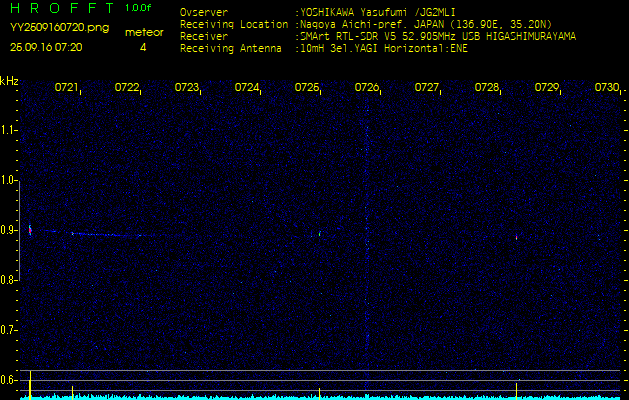Click the date stamp 25.09.16 07:20
The width and height of the screenshot is (629, 400).
pos(46,47)
